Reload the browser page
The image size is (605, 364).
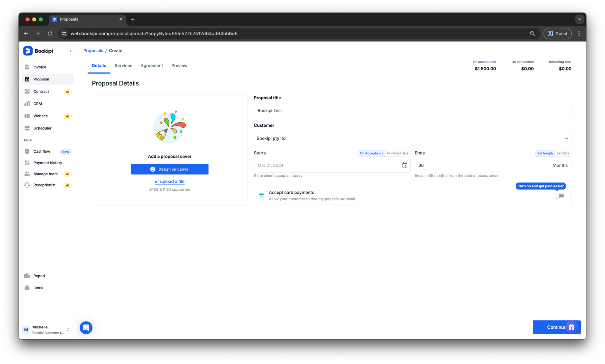pyautogui.click(x=50, y=33)
